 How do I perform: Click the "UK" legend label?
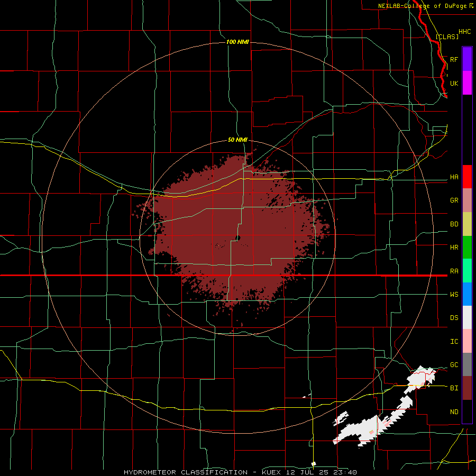(x=454, y=83)
